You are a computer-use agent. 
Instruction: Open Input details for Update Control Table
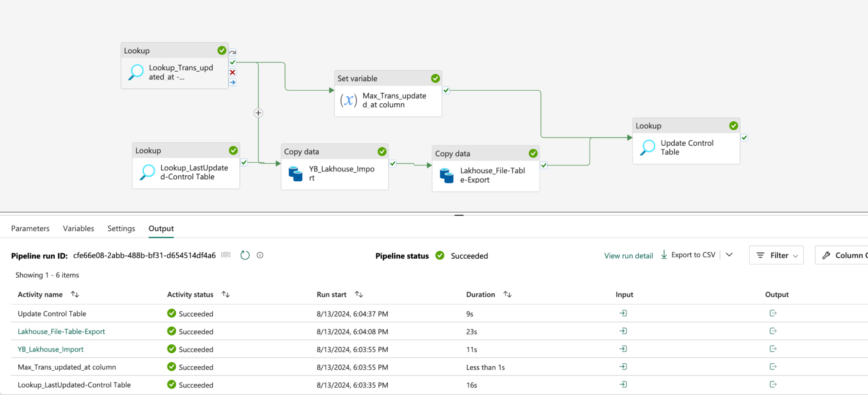[623, 313]
